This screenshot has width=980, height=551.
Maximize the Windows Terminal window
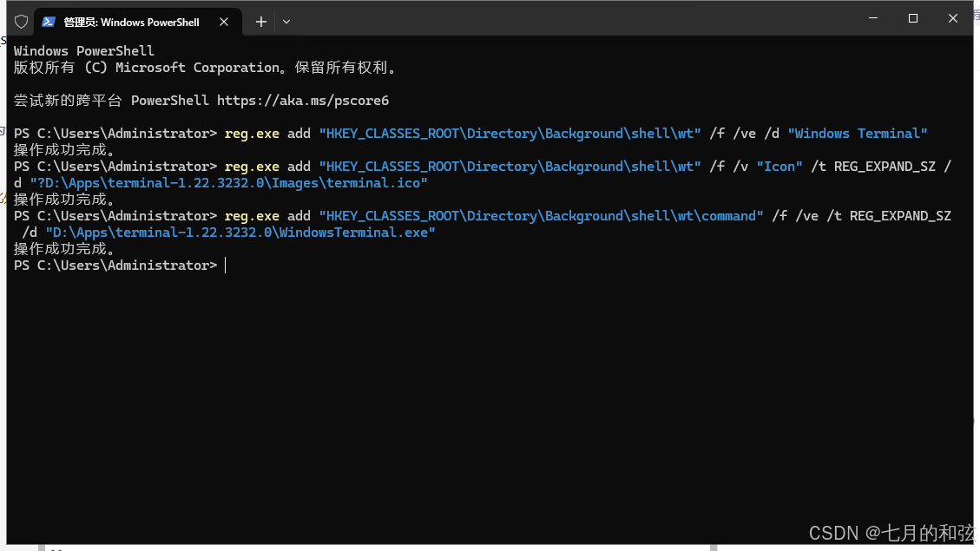click(913, 18)
